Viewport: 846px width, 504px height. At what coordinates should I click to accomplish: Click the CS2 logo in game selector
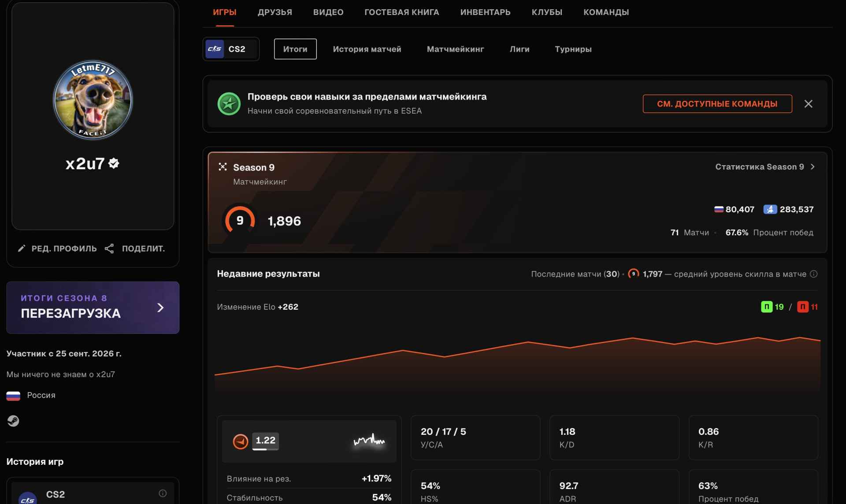click(x=215, y=49)
